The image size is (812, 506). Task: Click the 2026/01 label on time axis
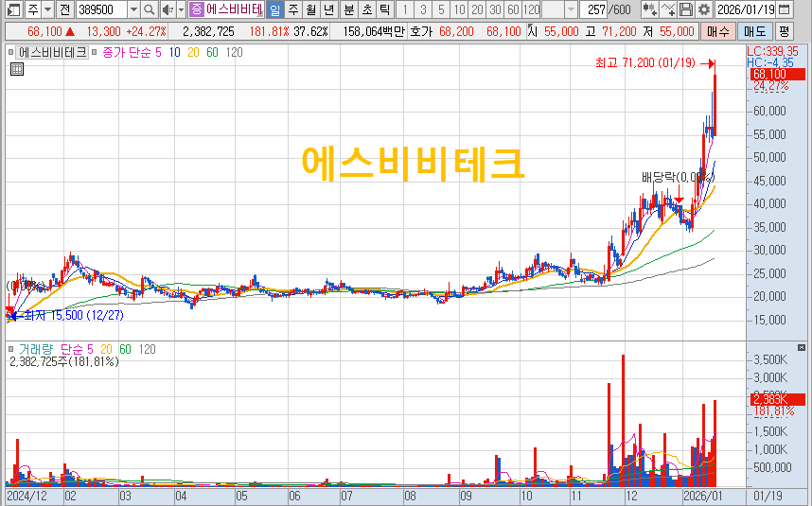702,496
